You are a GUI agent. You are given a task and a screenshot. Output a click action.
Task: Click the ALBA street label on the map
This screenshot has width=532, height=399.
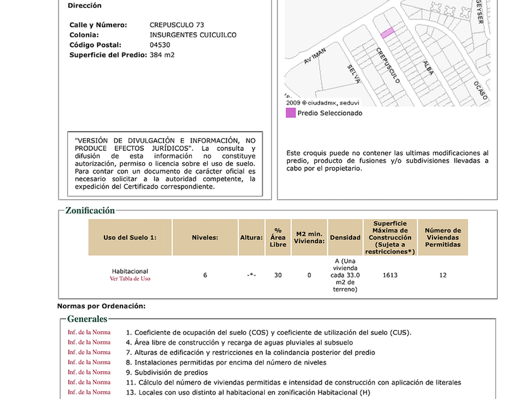point(429,68)
